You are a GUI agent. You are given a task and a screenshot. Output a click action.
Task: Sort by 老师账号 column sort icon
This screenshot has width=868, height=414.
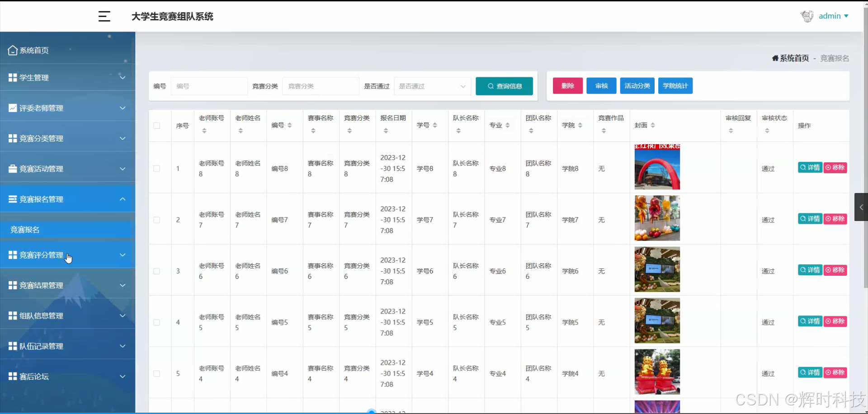point(204,131)
